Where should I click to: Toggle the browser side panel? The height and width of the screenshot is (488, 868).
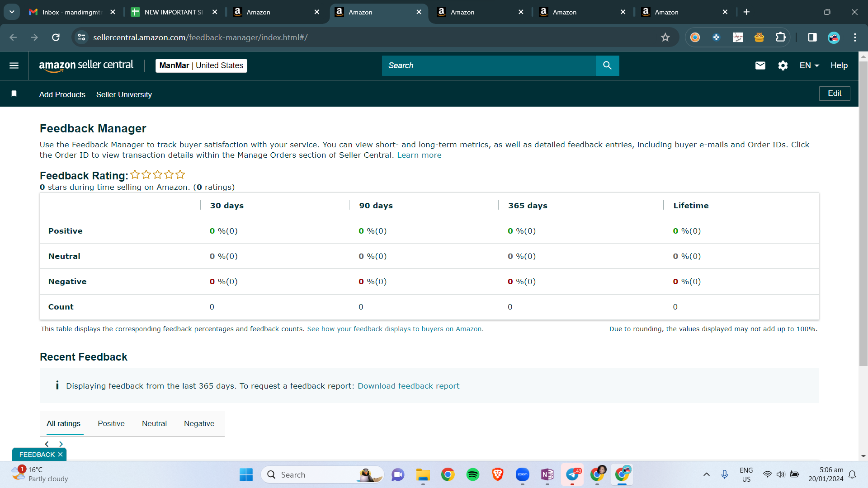point(812,37)
